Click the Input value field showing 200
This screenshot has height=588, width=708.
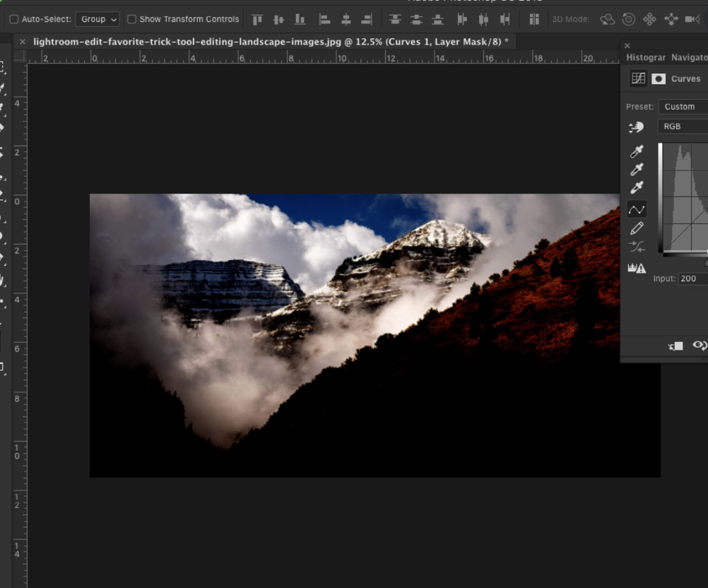692,278
